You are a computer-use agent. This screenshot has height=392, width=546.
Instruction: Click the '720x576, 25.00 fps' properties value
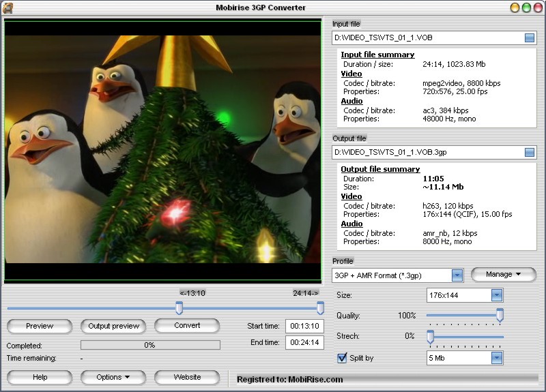coord(455,92)
